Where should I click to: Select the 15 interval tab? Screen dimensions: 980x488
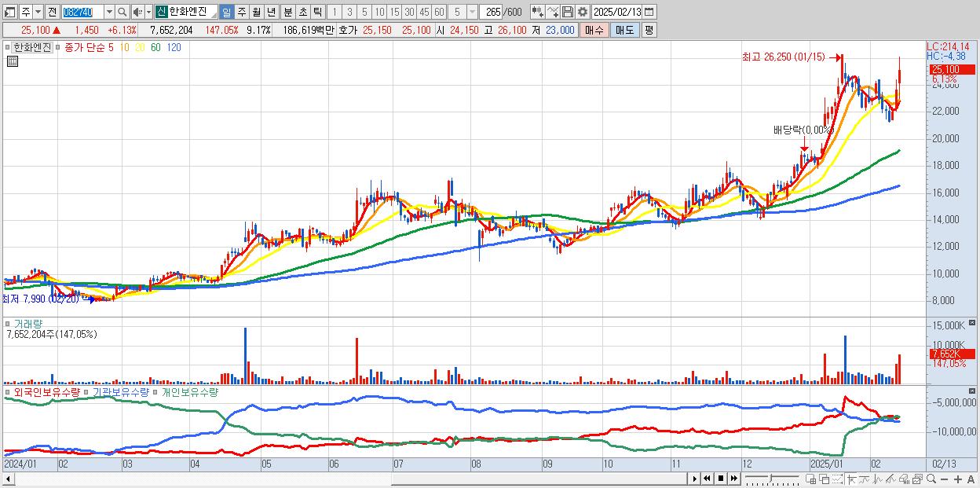point(394,12)
